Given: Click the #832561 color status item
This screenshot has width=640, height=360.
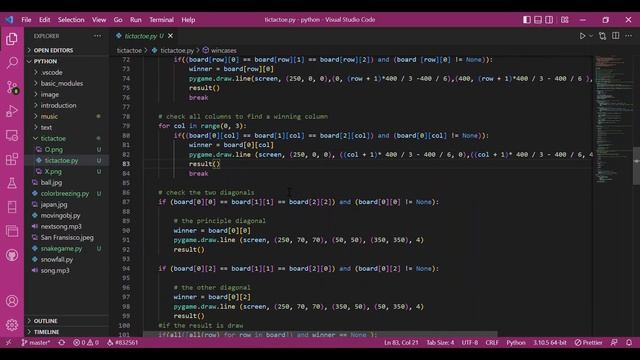Looking at the screenshot, I should [122, 342].
